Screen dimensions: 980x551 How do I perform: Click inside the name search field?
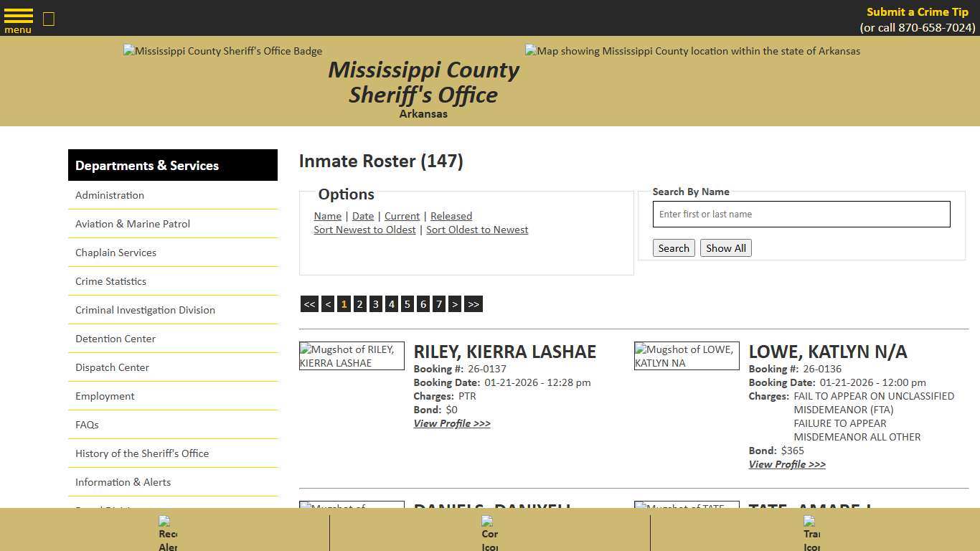pyautogui.click(x=801, y=214)
